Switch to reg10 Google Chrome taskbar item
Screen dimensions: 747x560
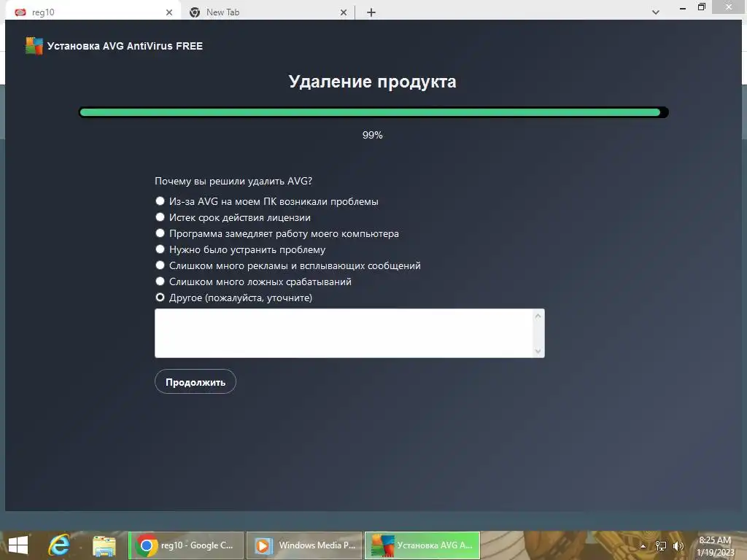(x=186, y=545)
